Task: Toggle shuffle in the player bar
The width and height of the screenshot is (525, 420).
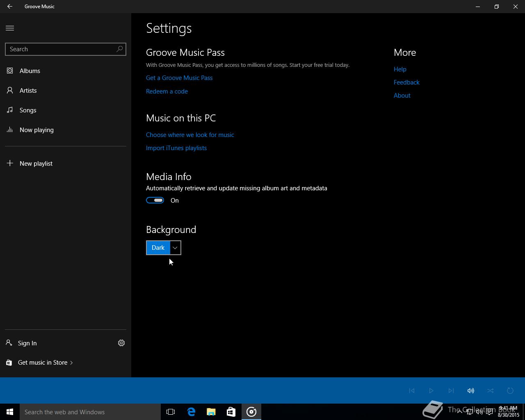Action: point(491,390)
